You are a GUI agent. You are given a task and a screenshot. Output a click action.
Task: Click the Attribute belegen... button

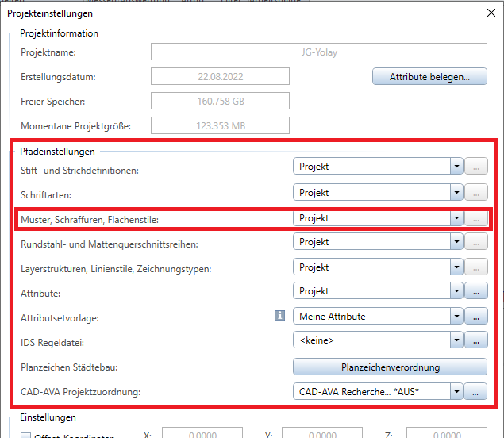pos(429,77)
